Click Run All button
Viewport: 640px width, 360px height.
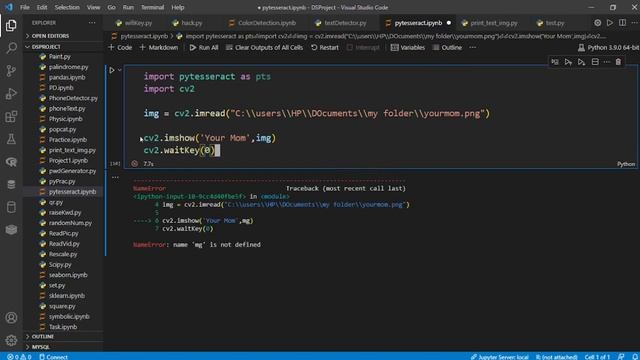tap(204, 47)
